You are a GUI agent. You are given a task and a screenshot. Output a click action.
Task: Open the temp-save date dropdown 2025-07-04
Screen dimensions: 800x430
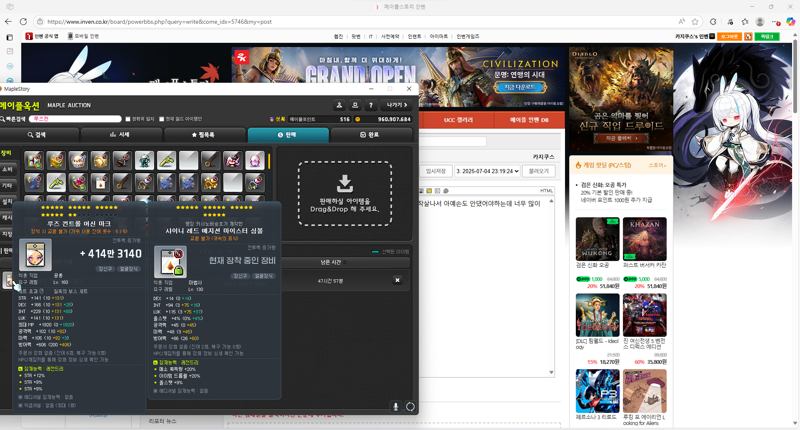(487, 171)
